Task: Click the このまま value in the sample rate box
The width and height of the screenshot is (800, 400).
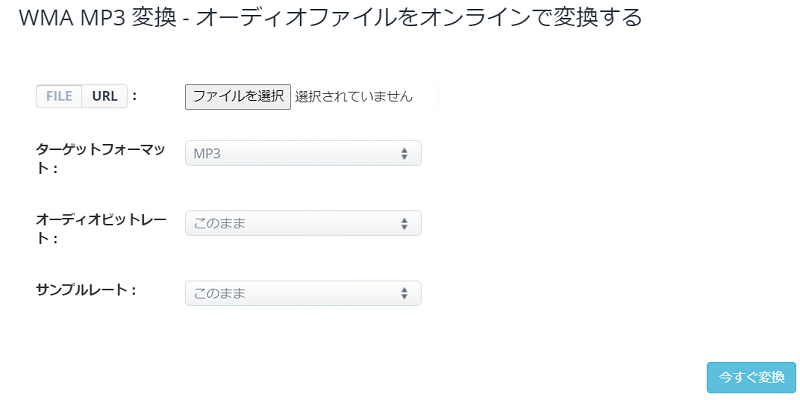Action: (219, 293)
